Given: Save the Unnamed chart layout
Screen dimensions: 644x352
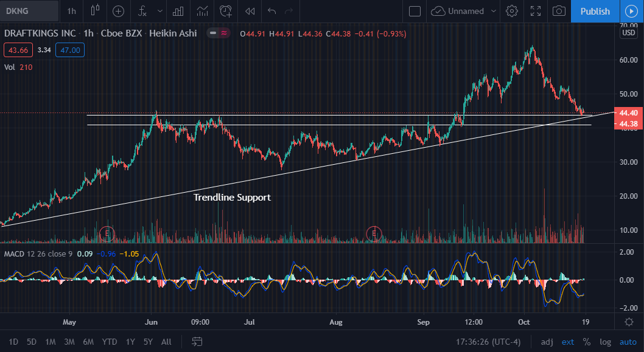Looking at the screenshot, I should (x=458, y=11).
